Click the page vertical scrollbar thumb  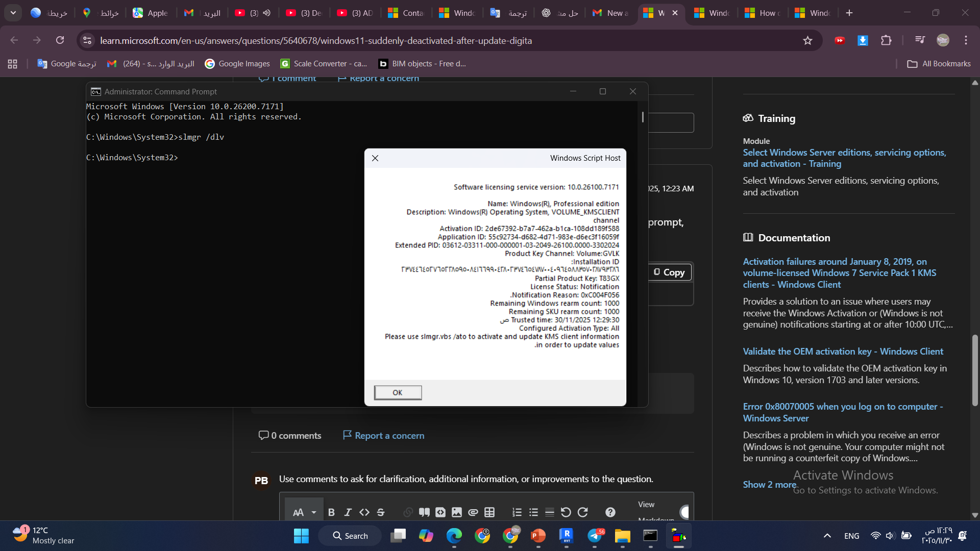click(x=975, y=370)
